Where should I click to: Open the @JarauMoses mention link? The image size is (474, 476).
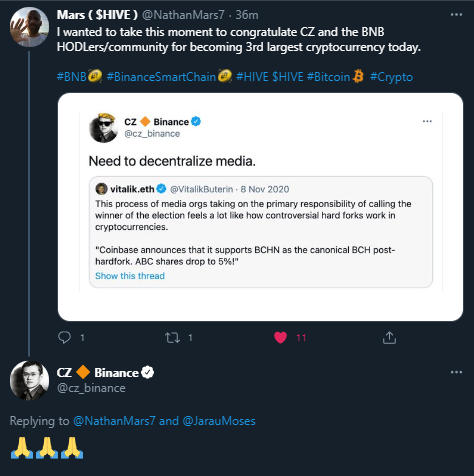[x=219, y=421]
